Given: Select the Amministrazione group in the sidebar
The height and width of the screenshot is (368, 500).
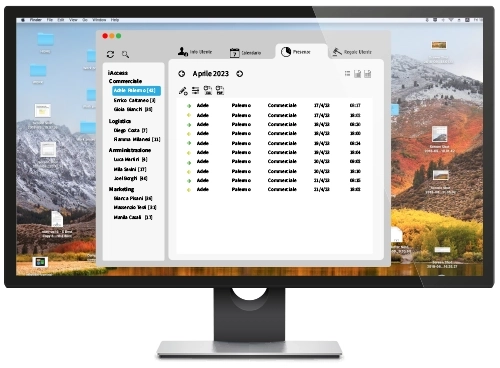Looking at the screenshot, I should coord(130,150).
